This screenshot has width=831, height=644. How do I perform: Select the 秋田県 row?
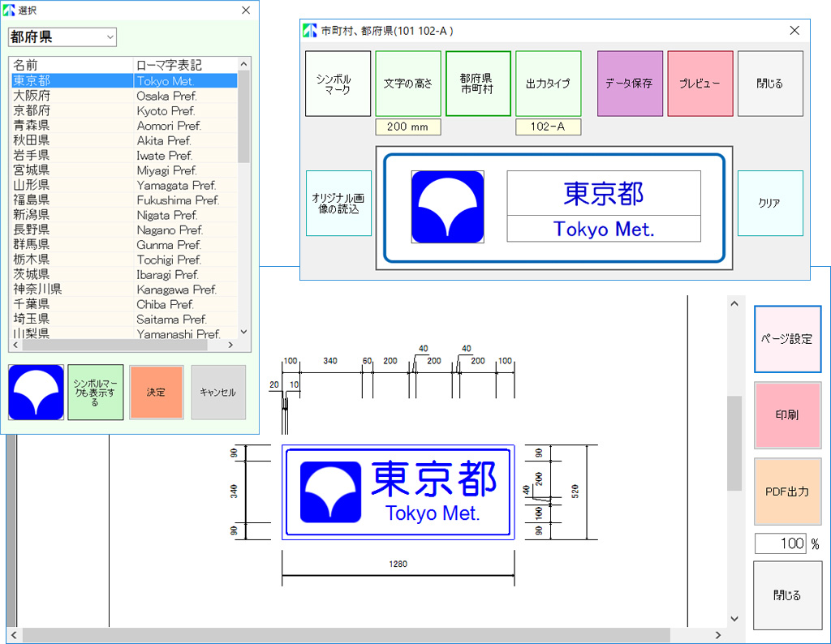coord(124,140)
